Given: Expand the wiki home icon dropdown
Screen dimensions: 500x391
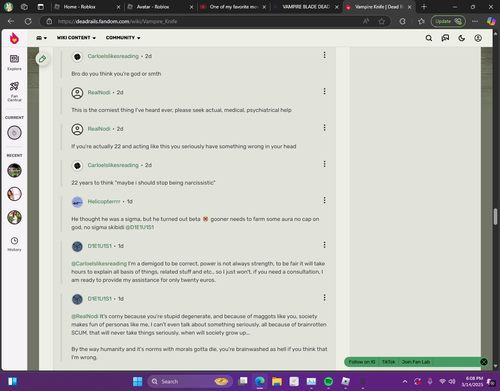Looking at the screenshot, I should pyautogui.click(x=42, y=38).
